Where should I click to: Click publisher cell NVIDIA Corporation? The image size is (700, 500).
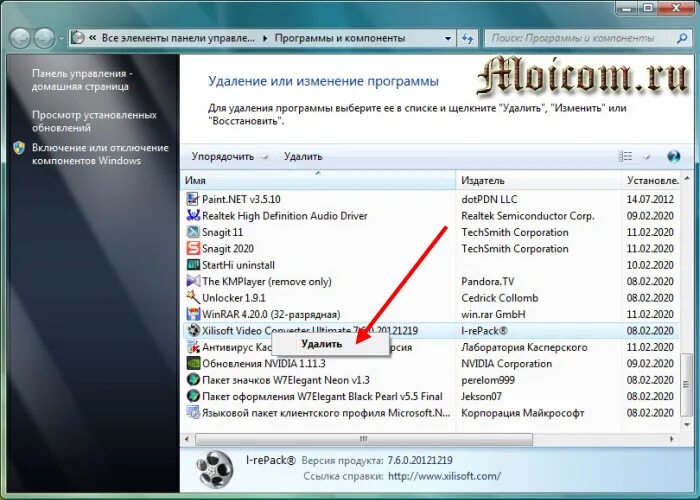(x=506, y=364)
